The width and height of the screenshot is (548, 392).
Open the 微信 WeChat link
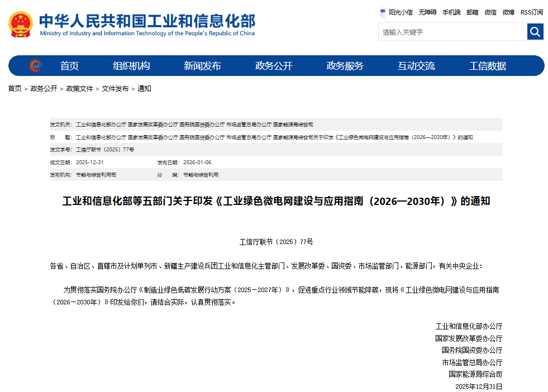click(489, 12)
